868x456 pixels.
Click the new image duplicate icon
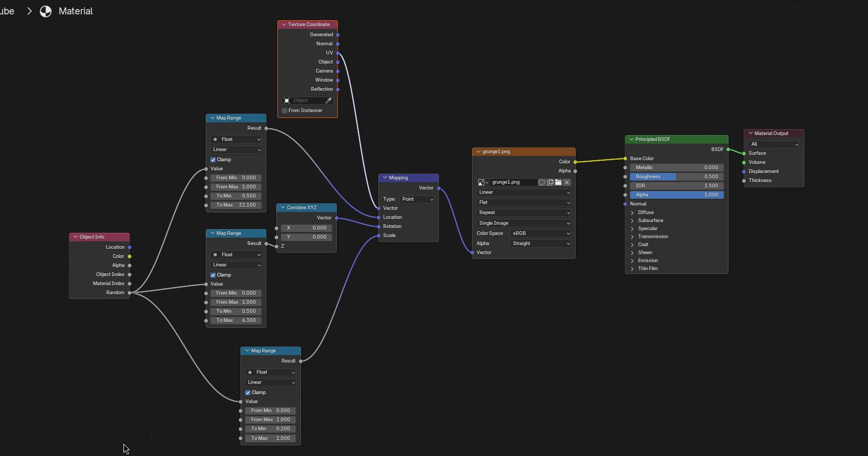tap(550, 182)
